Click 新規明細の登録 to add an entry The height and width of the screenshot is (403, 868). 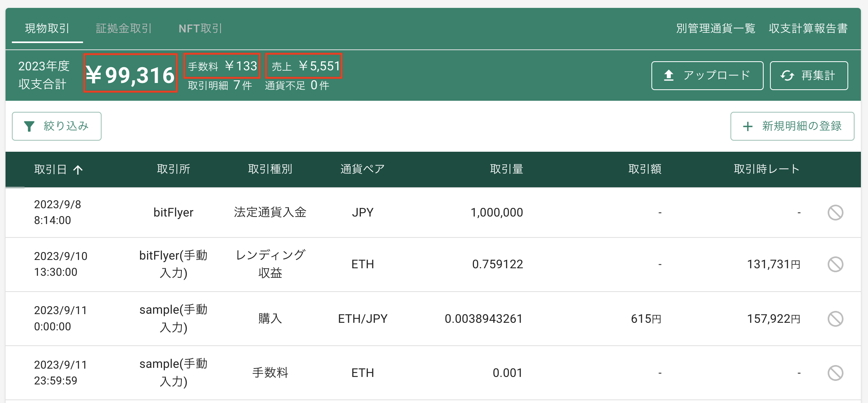(792, 126)
